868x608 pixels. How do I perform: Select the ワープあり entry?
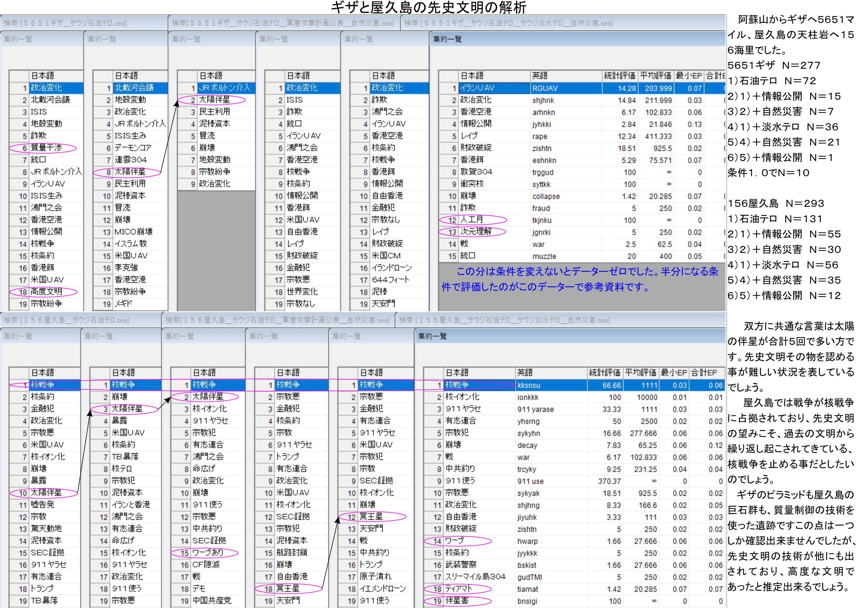[208, 553]
